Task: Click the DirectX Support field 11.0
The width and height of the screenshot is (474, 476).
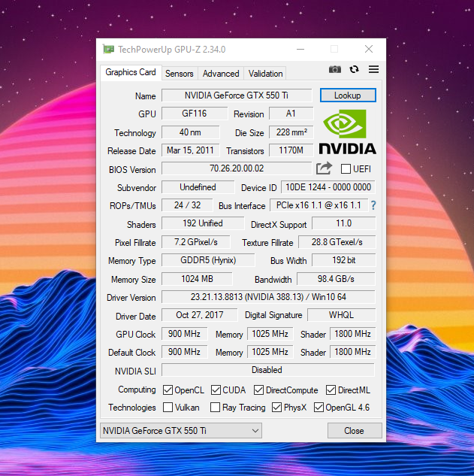Action: tap(343, 223)
